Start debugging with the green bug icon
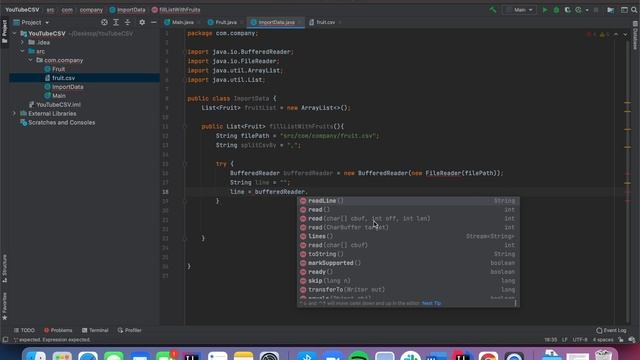Image resolution: width=640 pixels, height=360 pixels. coord(556,10)
